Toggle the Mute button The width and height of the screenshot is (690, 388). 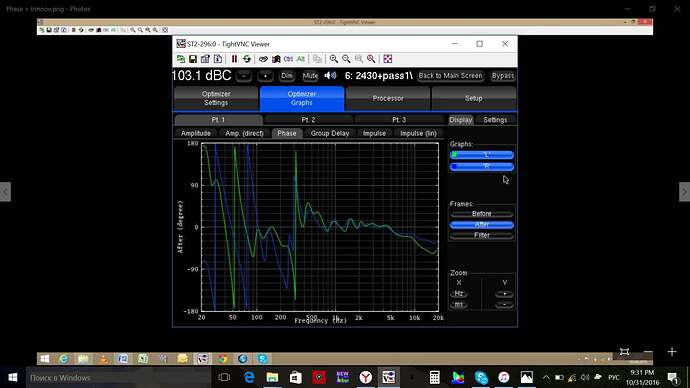pos(310,76)
